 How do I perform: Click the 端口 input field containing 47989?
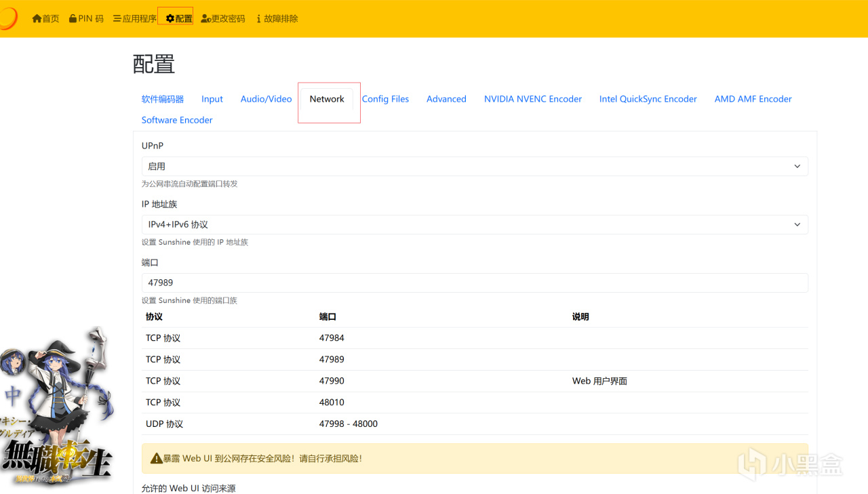pos(475,283)
